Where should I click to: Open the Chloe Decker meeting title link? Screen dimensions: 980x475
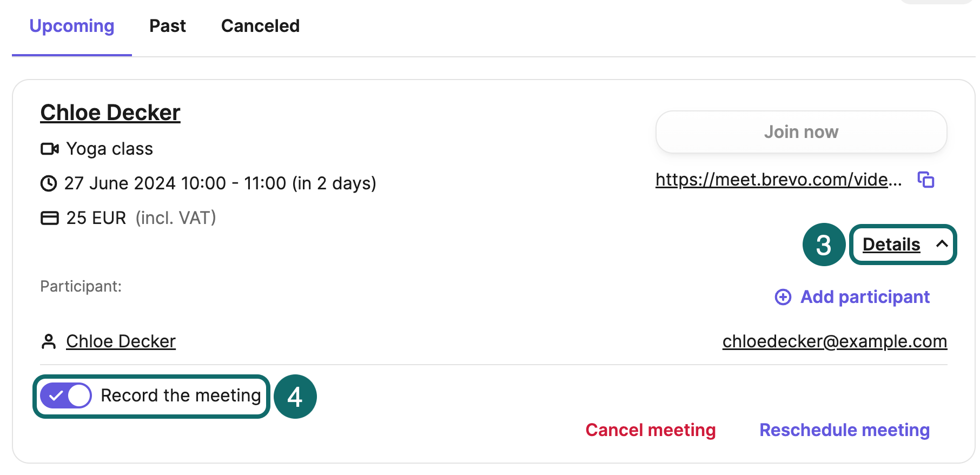[x=110, y=113]
